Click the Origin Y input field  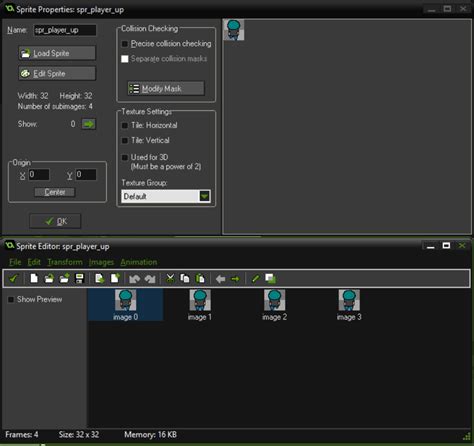point(86,174)
